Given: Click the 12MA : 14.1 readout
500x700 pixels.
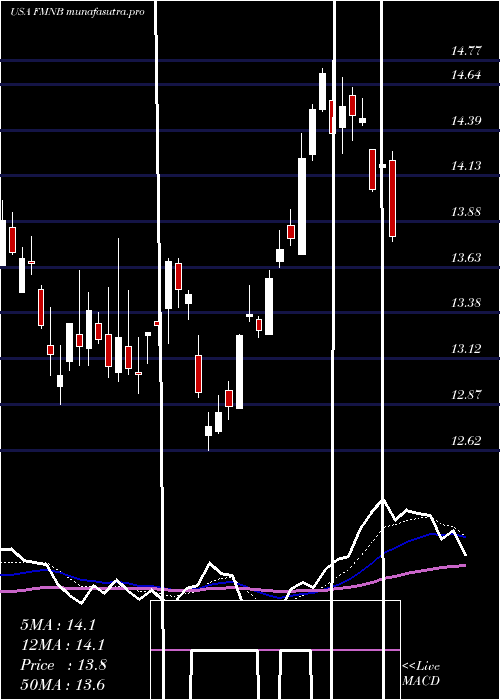Looking at the screenshot, I should point(62,645).
